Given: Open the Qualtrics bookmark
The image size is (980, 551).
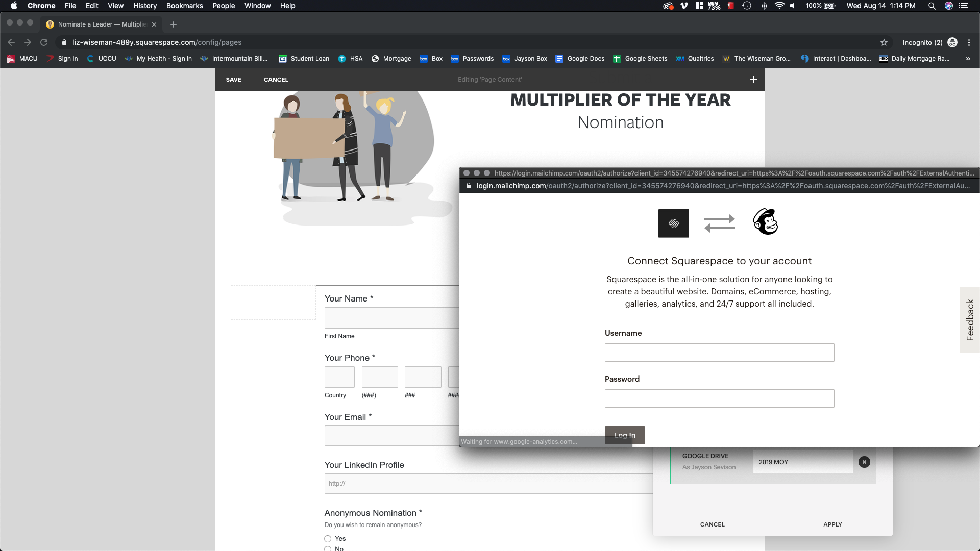Looking at the screenshot, I should coord(695,59).
